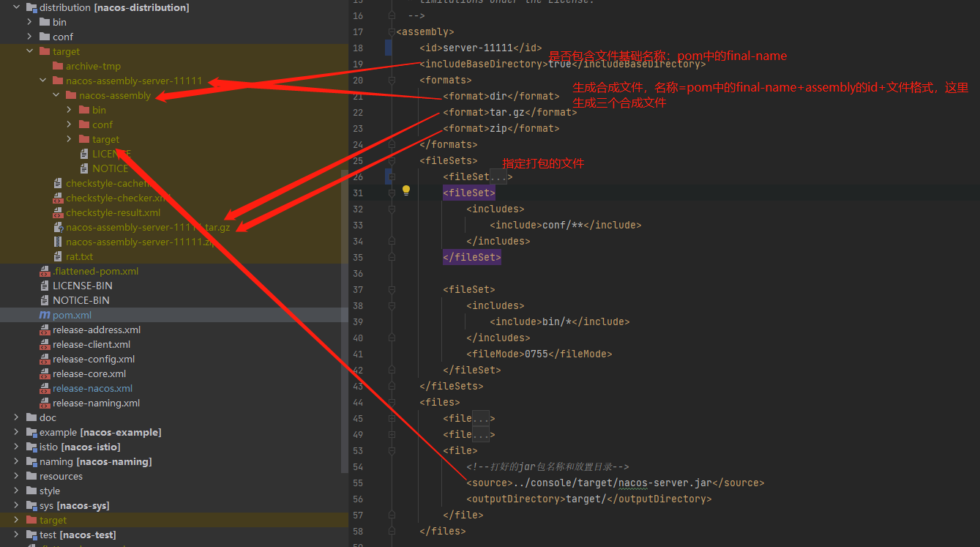980x547 pixels.
Task: Click the XML file icon of release-naming.xml
Action: tap(45, 403)
